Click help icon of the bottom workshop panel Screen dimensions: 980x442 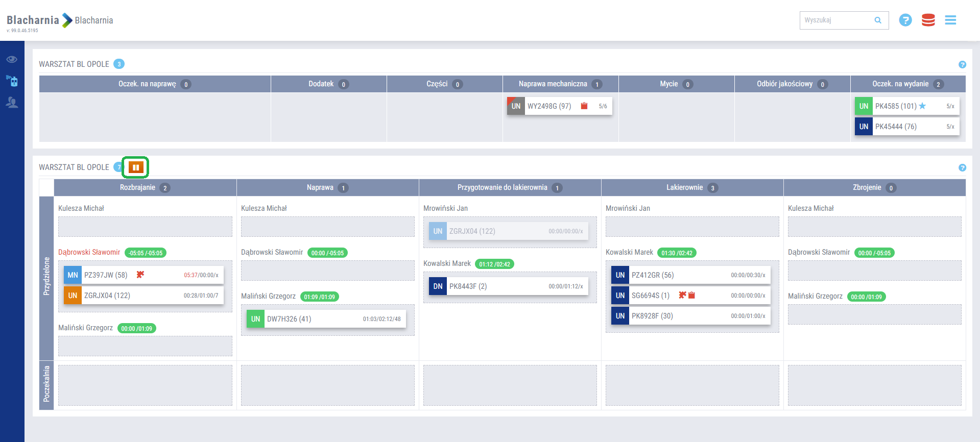click(962, 168)
